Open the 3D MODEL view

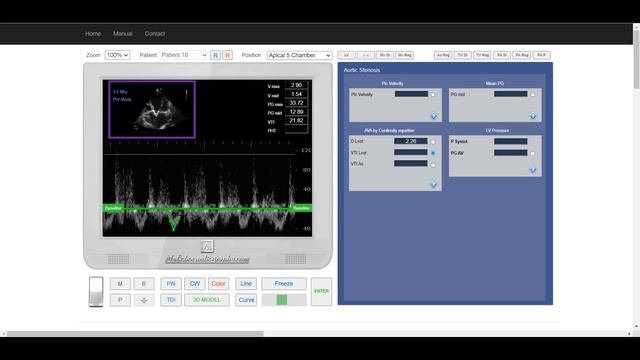(207, 300)
